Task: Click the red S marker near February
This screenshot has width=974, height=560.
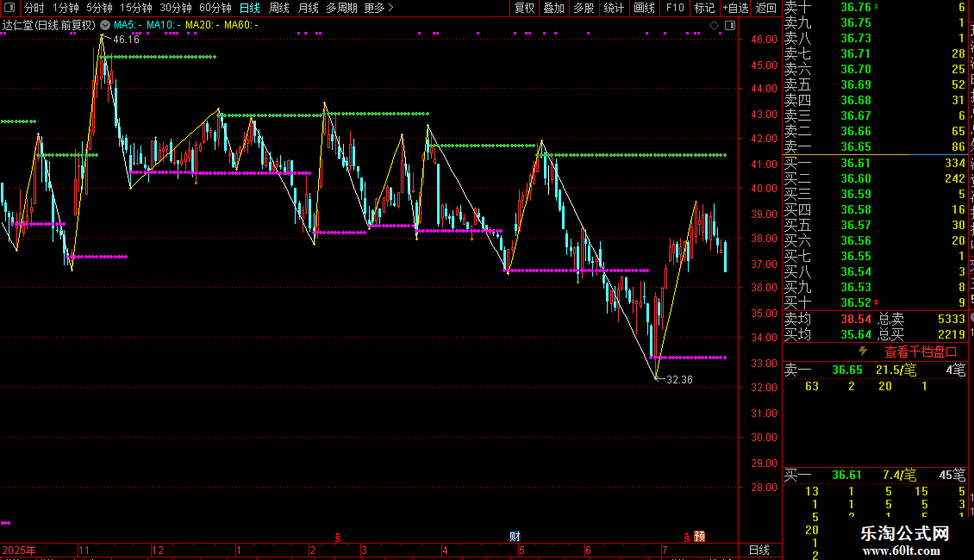Action: click(x=338, y=538)
